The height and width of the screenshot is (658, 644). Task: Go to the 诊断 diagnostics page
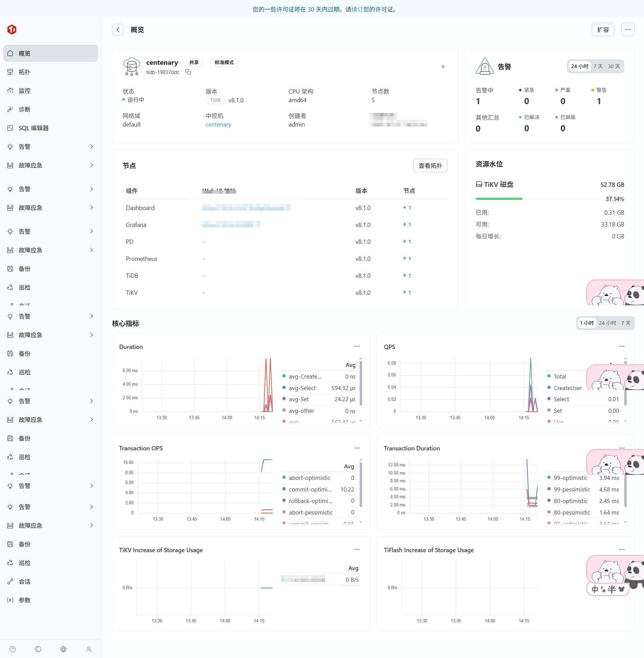(x=51, y=109)
